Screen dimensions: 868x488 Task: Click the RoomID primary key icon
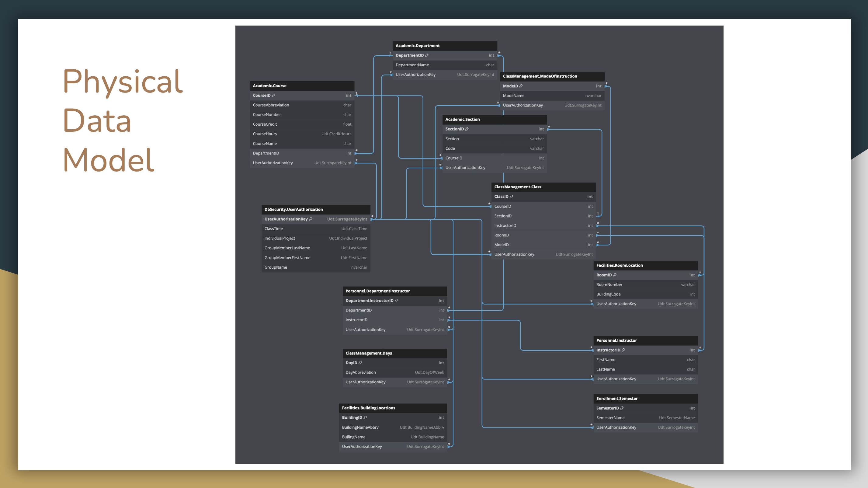[x=615, y=275]
